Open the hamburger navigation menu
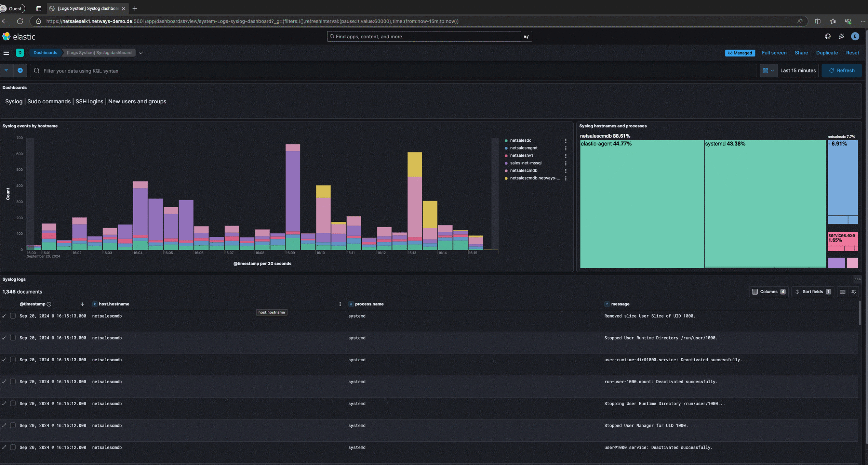This screenshot has width=868, height=465. tap(6, 52)
